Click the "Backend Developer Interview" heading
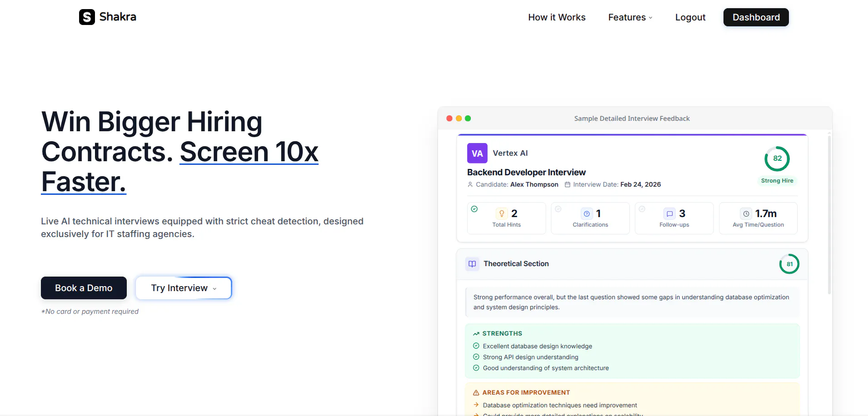Viewport: 868px width, 416px height. coord(526,172)
